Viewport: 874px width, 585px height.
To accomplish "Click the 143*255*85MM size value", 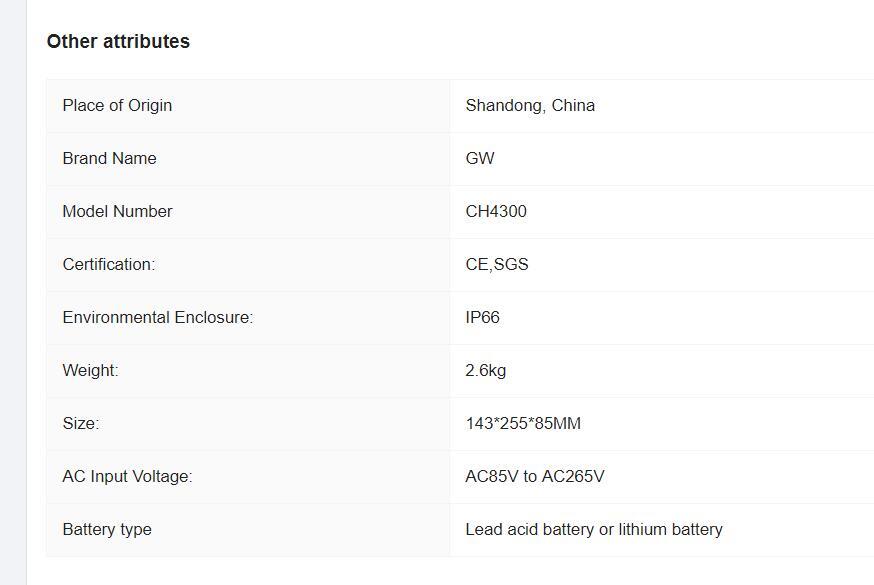I will coord(523,423).
